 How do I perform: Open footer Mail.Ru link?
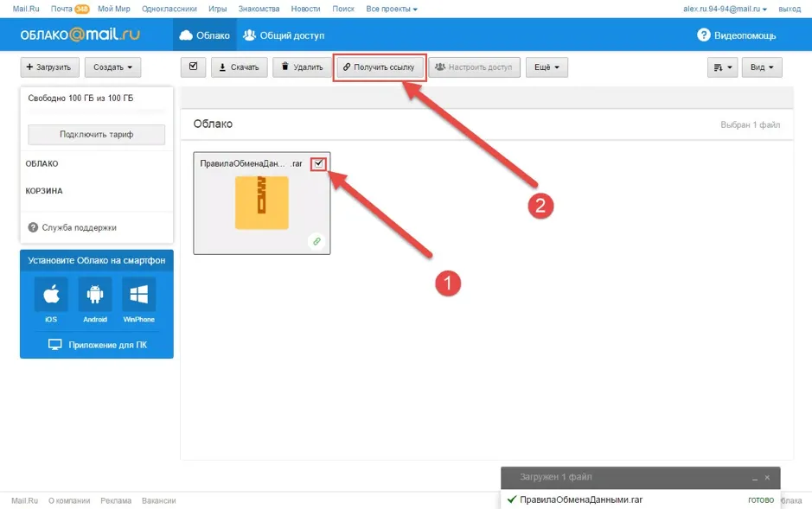click(25, 500)
